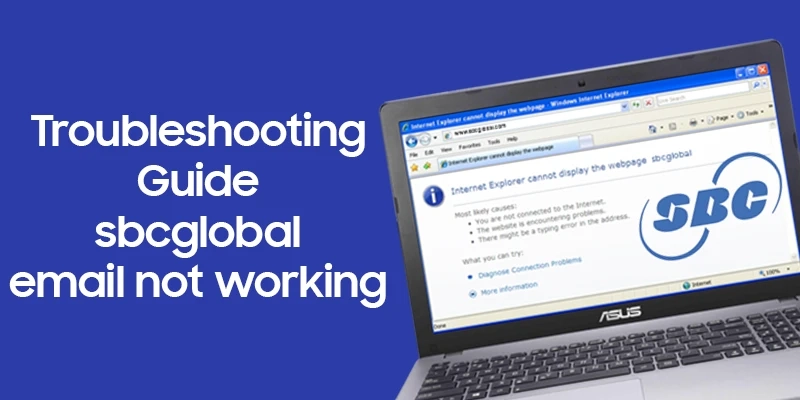Screen dimensions: 800x400
Task: Maximize the Internet Explorer window
Action: tap(752, 71)
